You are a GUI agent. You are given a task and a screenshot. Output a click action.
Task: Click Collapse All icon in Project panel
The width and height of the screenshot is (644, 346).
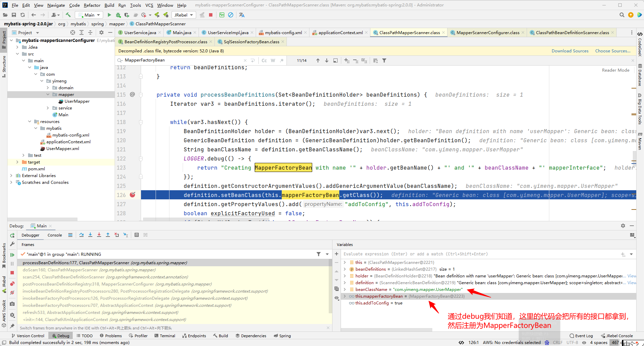click(x=90, y=32)
